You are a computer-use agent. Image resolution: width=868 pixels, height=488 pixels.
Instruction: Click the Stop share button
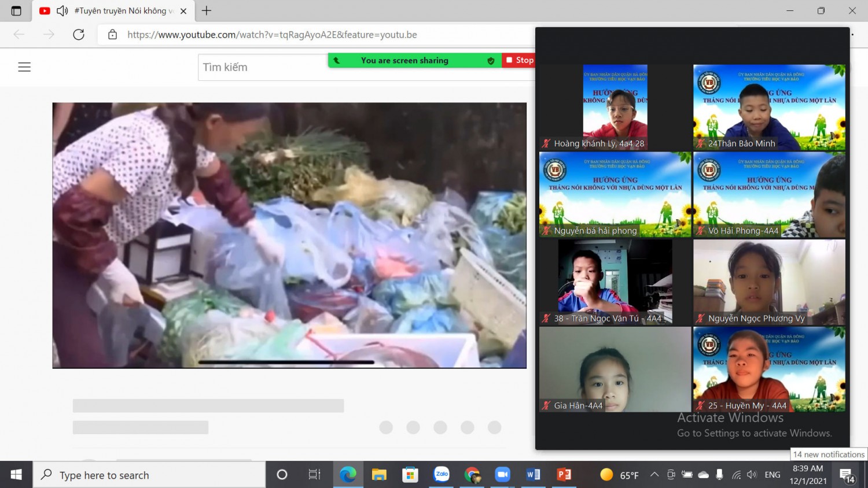click(519, 60)
